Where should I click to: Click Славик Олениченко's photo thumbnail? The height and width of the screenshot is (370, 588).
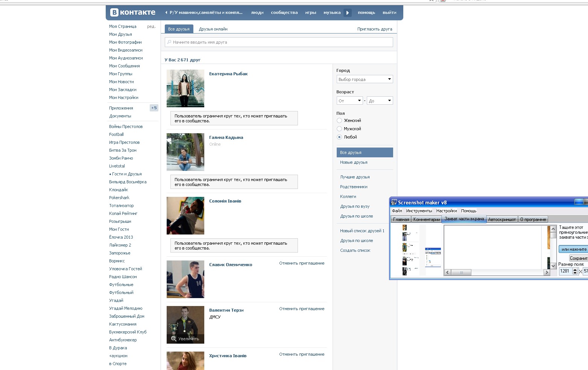(x=185, y=279)
